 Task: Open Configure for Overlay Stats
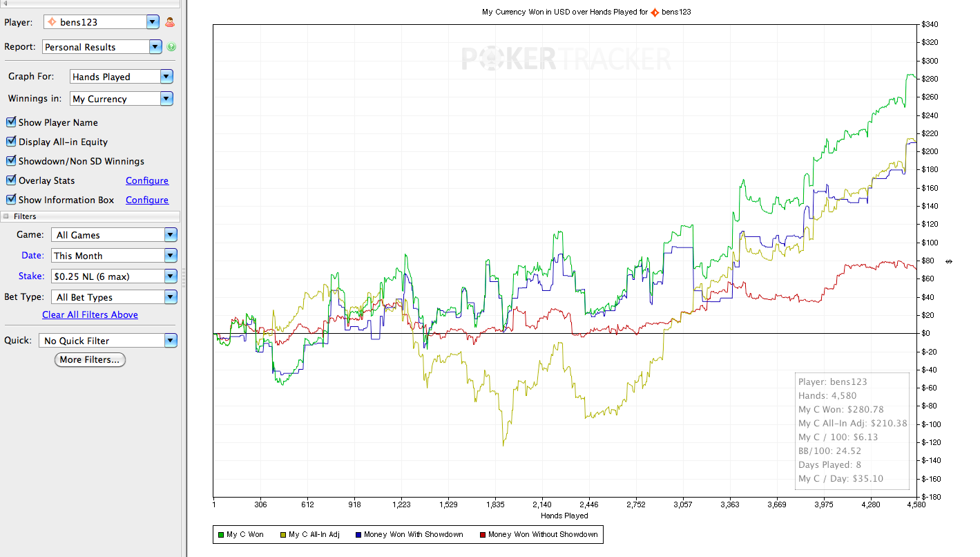pos(147,180)
